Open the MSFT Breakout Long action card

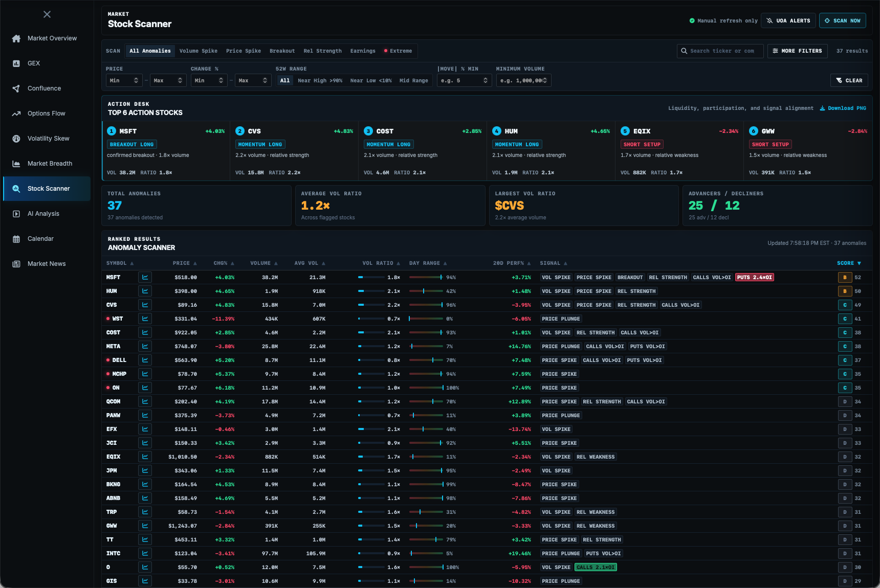[166, 151]
